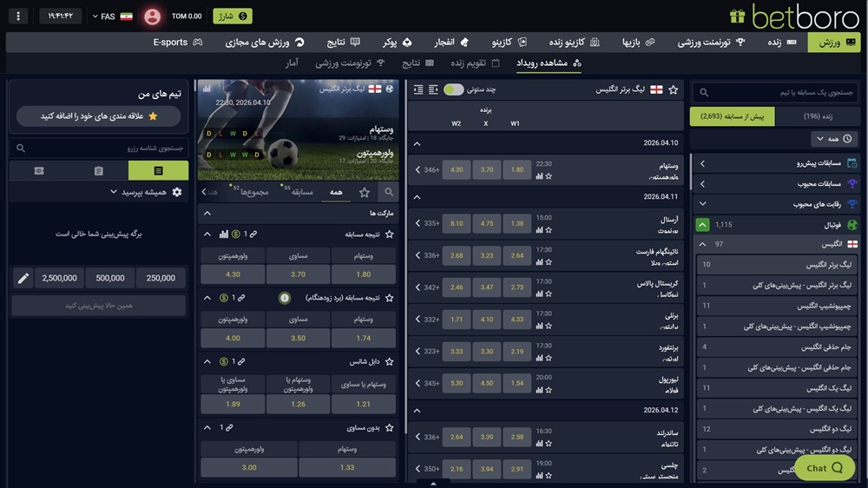Click info icon on برد زودهنگام market
Screen dimensions: 868x488
click(285, 298)
